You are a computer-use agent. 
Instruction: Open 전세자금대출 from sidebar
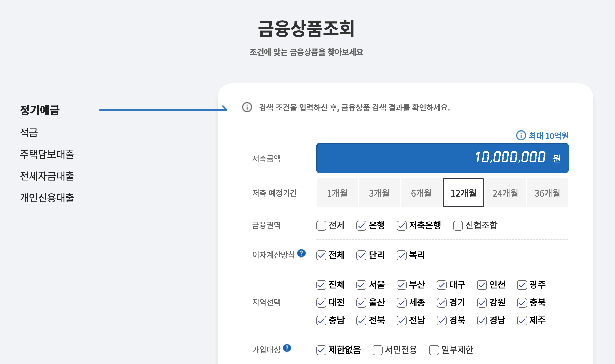pos(47,176)
